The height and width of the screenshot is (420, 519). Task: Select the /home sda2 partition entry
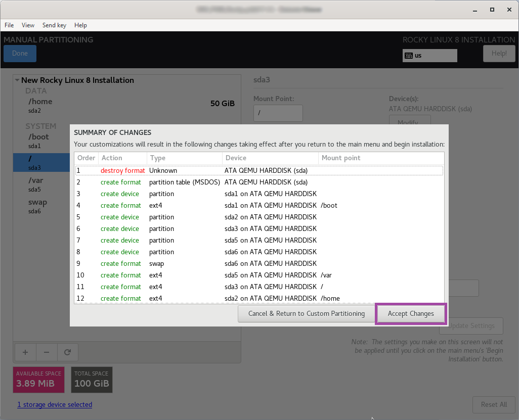127,106
